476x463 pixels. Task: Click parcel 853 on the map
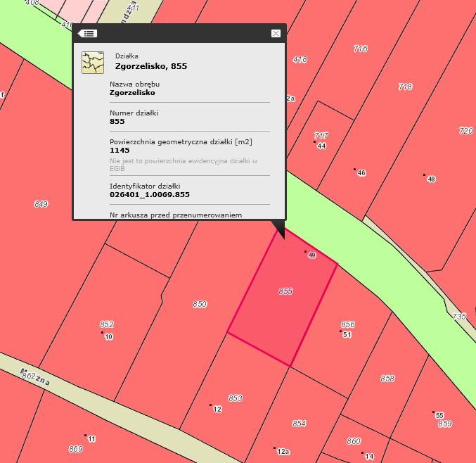(x=236, y=398)
